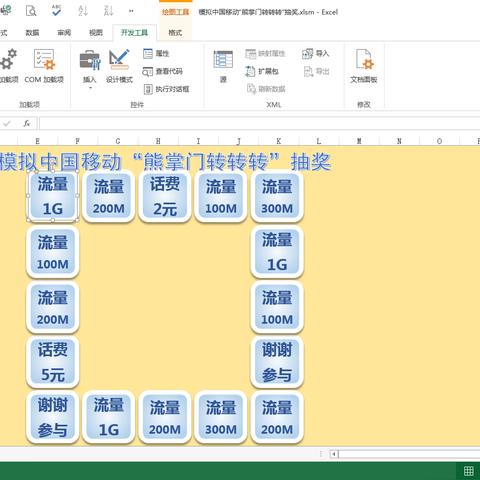Select column H header
The image size is (480, 480).
[x=158, y=141]
